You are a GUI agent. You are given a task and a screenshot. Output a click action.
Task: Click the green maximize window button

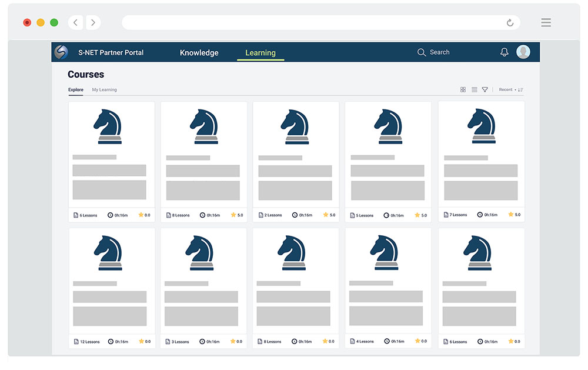54,22
